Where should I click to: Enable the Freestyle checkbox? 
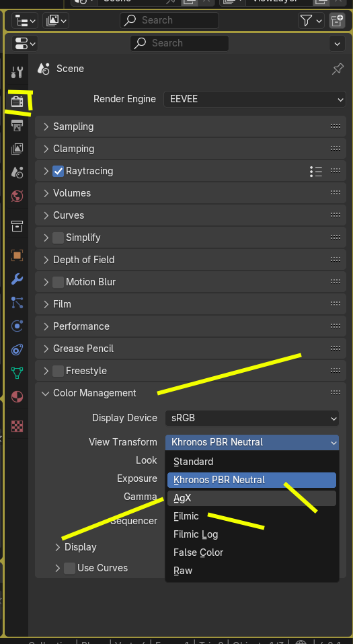coord(58,371)
